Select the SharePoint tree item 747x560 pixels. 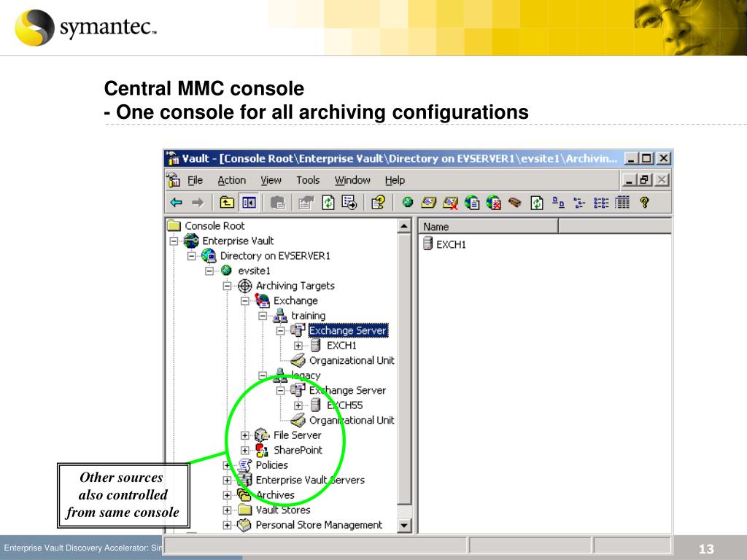[298, 451]
